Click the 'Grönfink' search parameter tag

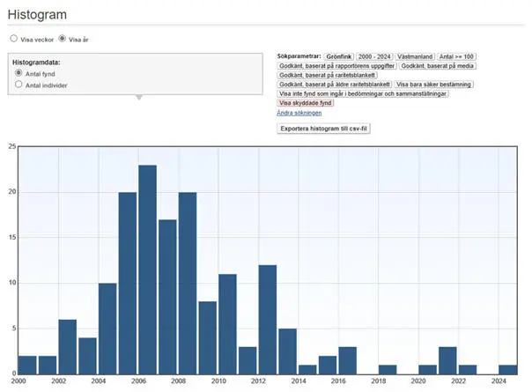338,55
